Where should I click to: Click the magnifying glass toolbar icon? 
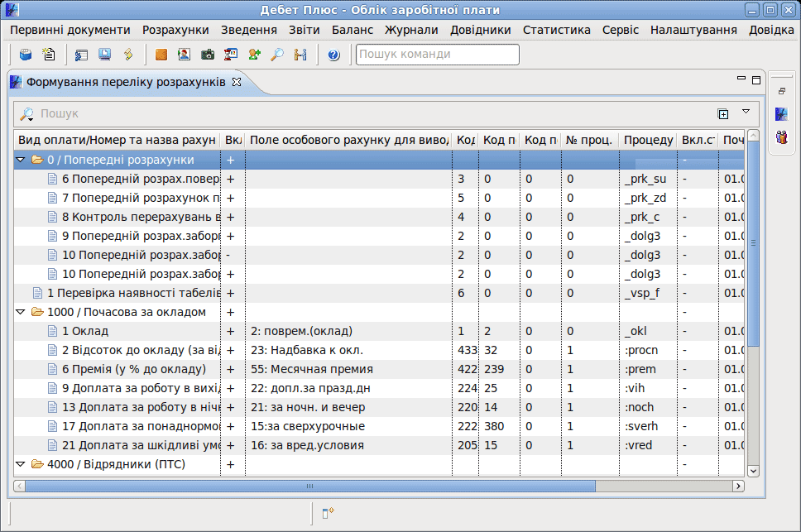pos(277,54)
